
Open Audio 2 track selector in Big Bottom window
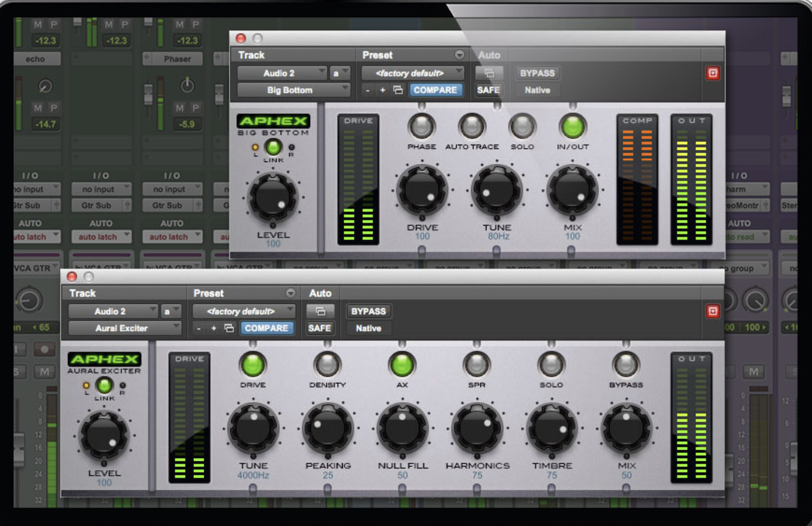282,73
